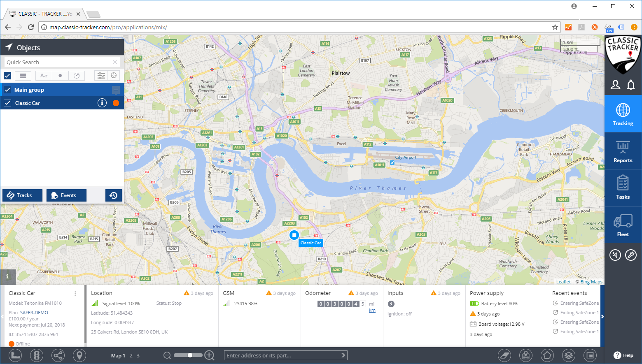Click the share location icon
The height and width of the screenshot is (364, 642).
point(58,355)
